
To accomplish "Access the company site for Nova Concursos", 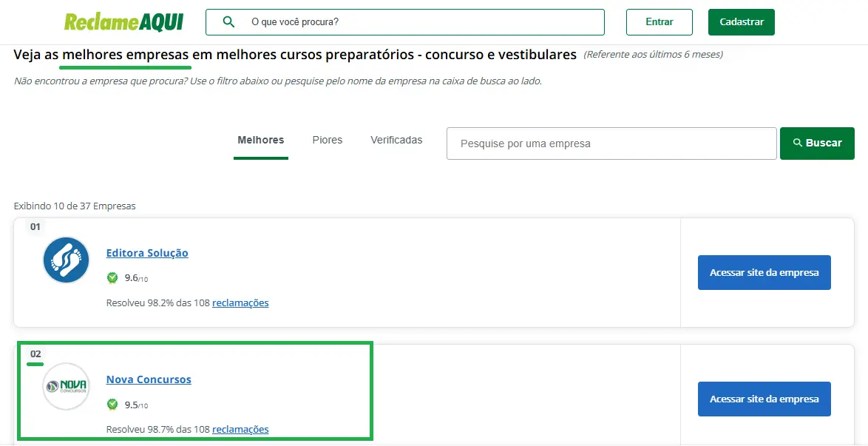I will pos(764,399).
